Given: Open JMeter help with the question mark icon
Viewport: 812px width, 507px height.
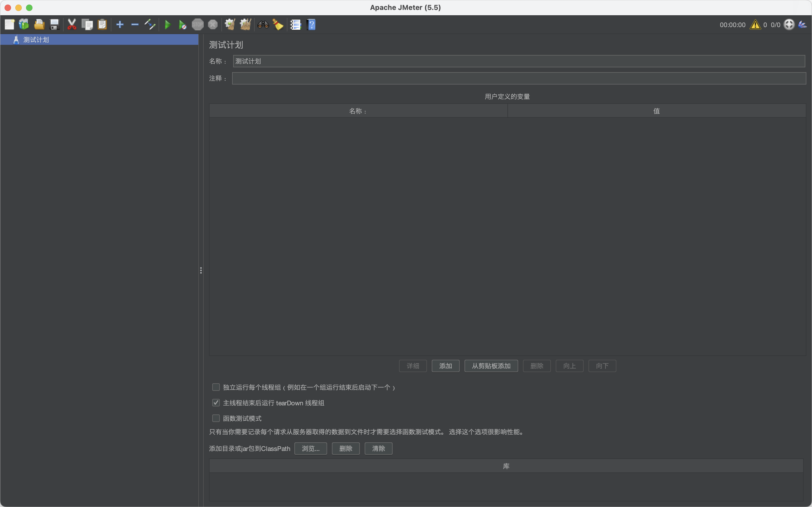Looking at the screenshot, I should tap(311, 24).
